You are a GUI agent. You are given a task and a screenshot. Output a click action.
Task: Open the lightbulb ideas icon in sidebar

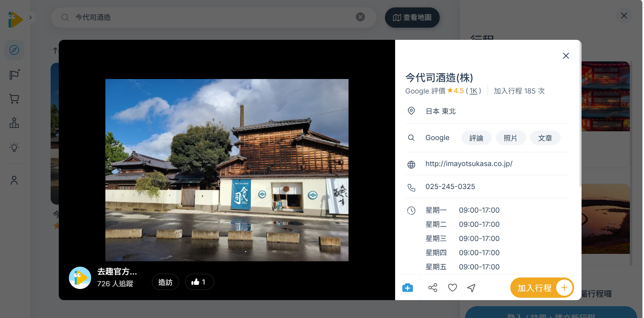[x=14, y=147]
